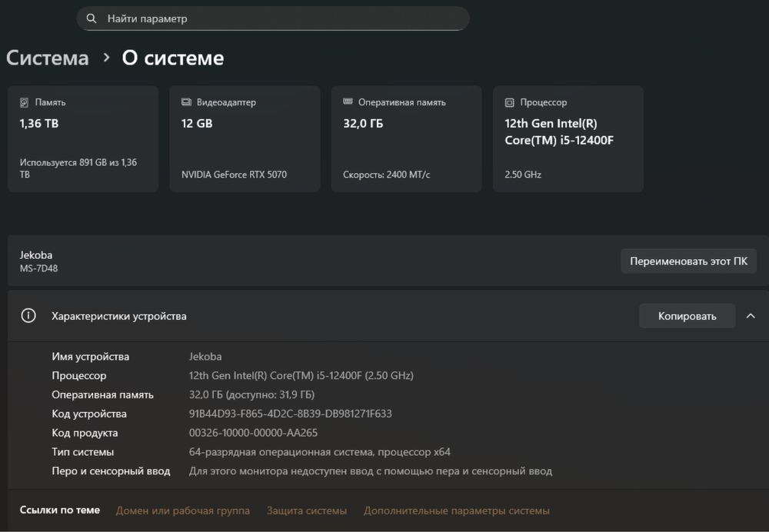This screenshot has height=532, width=769.
Task: Click processor value i5-12400F (2.50 GHz)
Action: (301, 376)
